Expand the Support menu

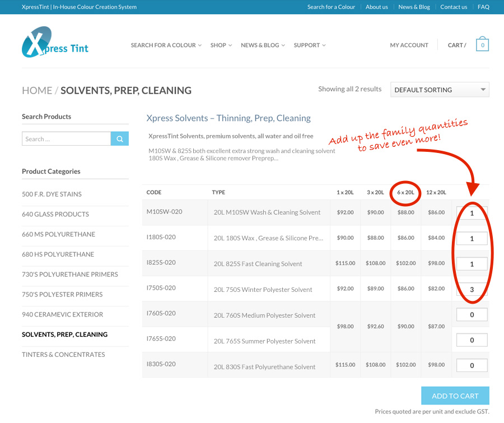pyautogui.click(x=310, y=45)
